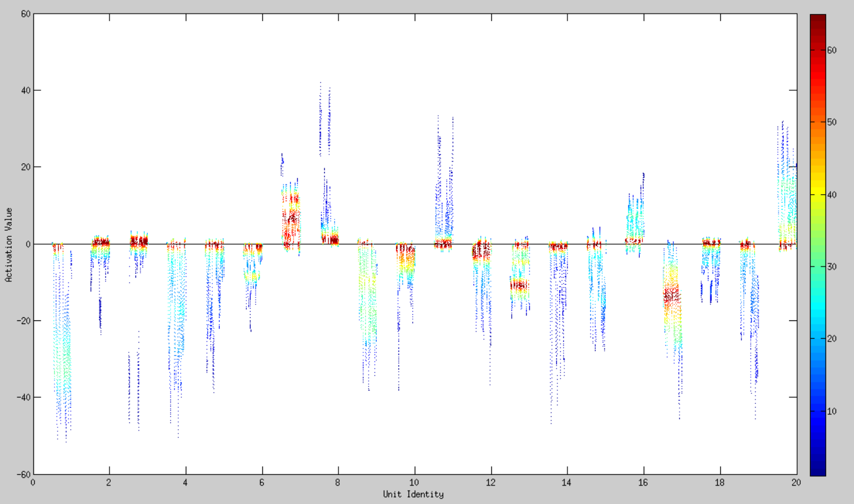854x504 pixels.
Task: Click the colorbar tick label 10
Action: pos(832,411)
